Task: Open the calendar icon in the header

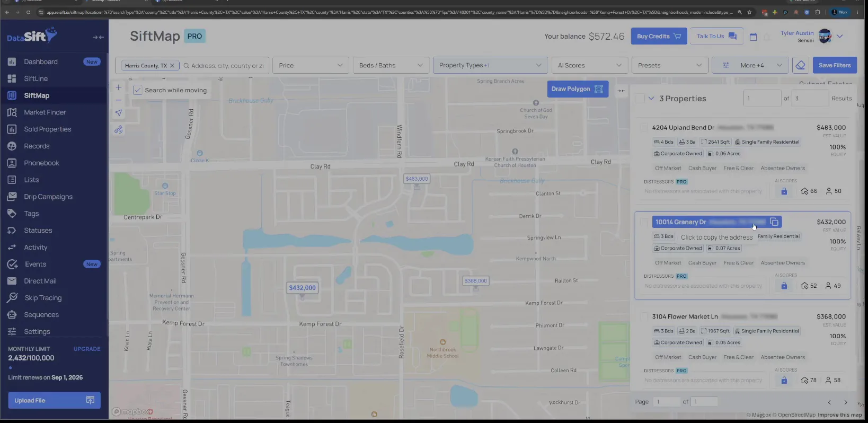Action: click(753, 37)
